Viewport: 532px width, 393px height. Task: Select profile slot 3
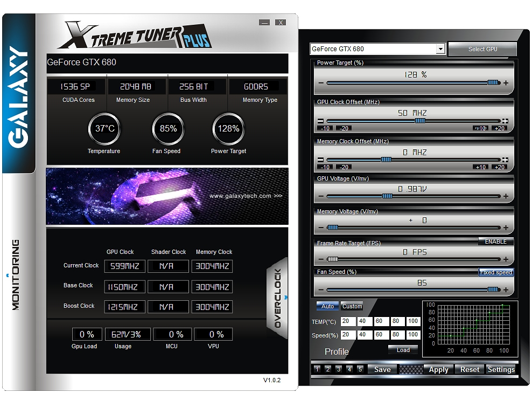point(339,369)
